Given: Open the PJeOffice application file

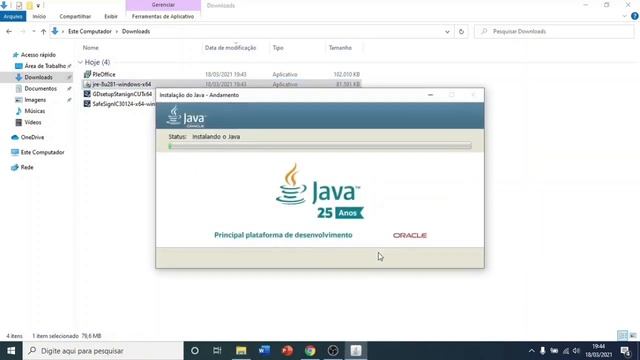Looking at the screenshot, I should [104, 74].
